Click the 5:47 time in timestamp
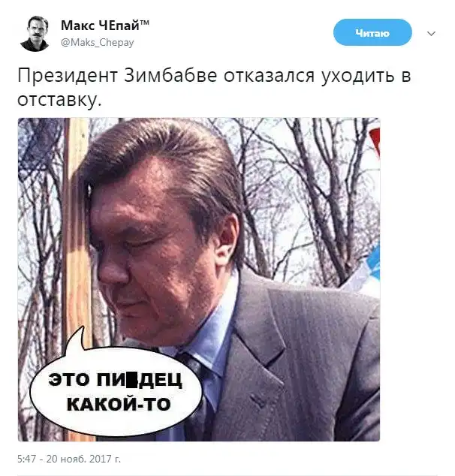The image size is (455, 476). [27, 459]
